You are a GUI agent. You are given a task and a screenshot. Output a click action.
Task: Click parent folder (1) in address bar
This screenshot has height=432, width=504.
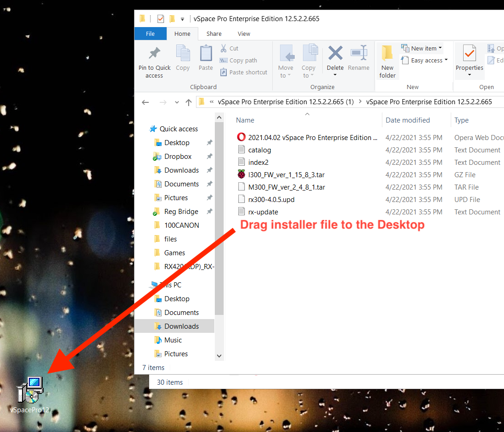tap(286, 102)
